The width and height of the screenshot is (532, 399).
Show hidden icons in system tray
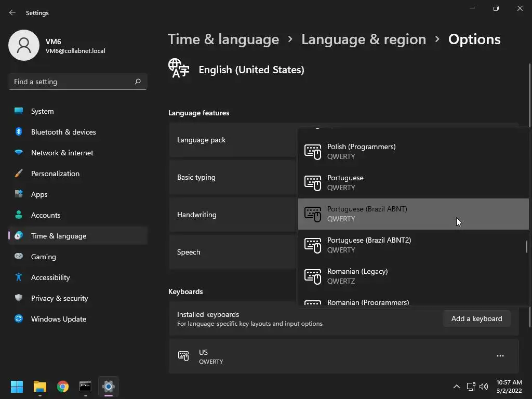click(x=456, y=387)
